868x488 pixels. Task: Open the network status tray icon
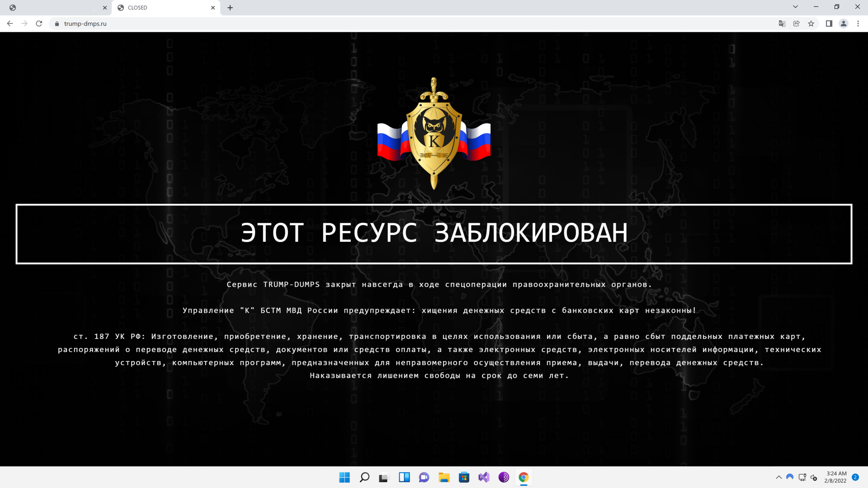pyautogui.click(x=802, y=477)
